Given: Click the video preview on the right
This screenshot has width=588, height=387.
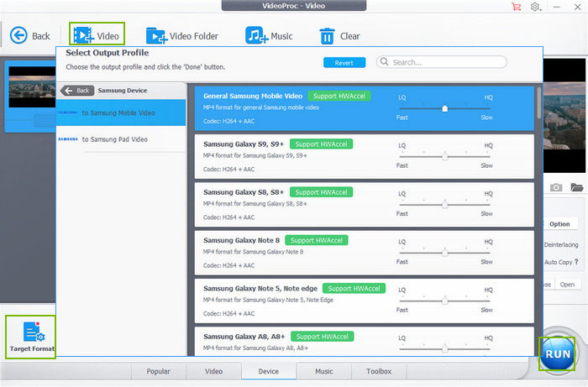Looking at the screenshot, I should (x=564, y=116).
